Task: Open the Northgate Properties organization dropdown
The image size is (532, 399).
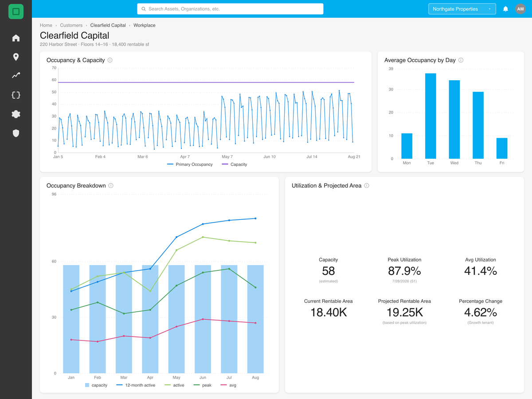Action: click(462, 9)
